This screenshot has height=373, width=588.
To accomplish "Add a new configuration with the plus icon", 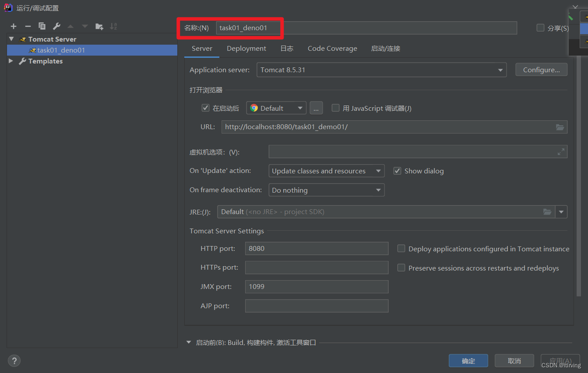I will point(14,26).
